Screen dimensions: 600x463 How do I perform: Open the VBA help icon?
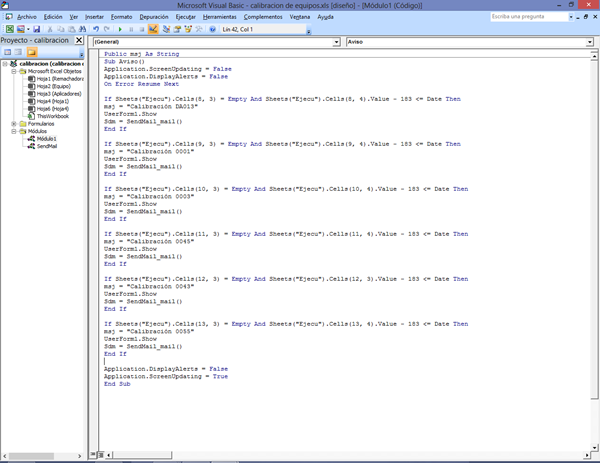pos(211,30)
